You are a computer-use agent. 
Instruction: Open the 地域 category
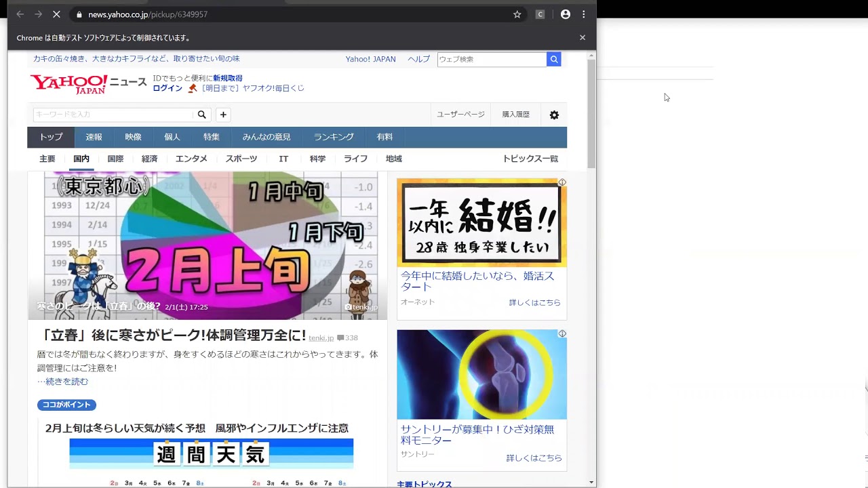394,159
